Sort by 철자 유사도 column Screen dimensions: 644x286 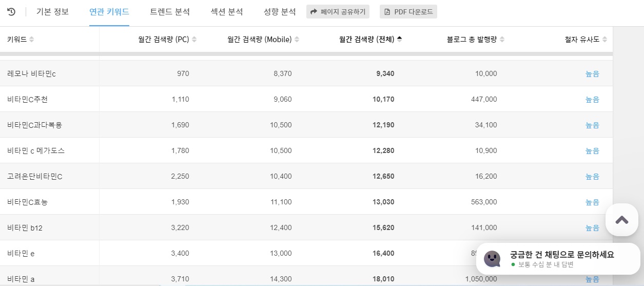604,40
